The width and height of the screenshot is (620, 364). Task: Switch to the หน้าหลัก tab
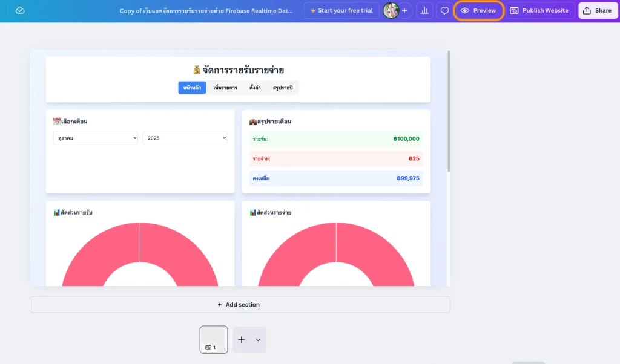pos(192,88)
